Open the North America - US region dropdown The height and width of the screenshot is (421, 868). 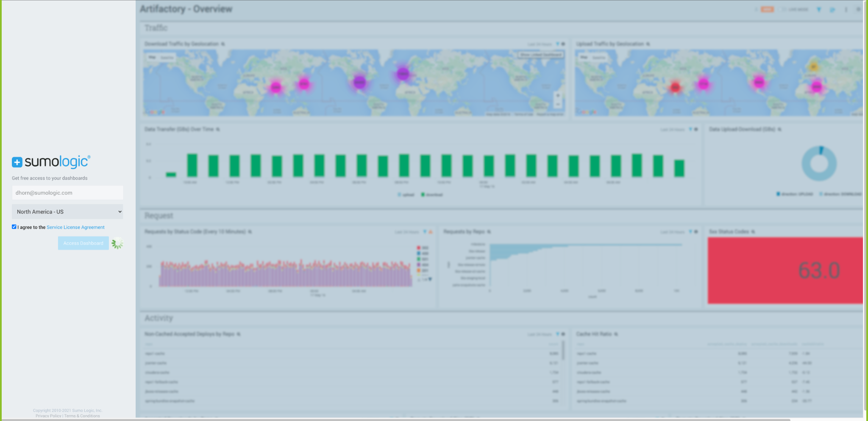[x=67, y=211]
